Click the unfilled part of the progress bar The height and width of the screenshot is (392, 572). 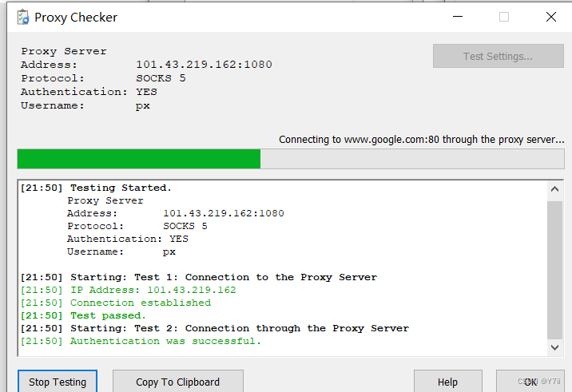pos(412,159)
